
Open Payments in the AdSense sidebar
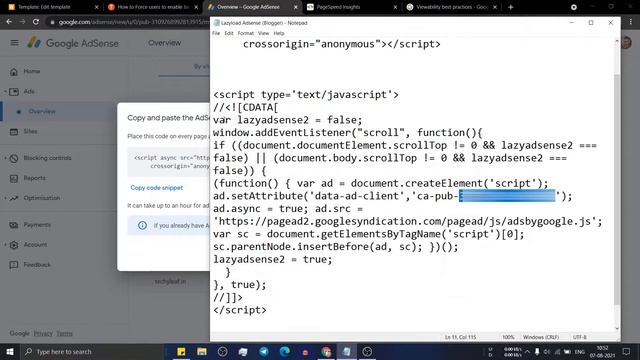click(x=37, y=224)
